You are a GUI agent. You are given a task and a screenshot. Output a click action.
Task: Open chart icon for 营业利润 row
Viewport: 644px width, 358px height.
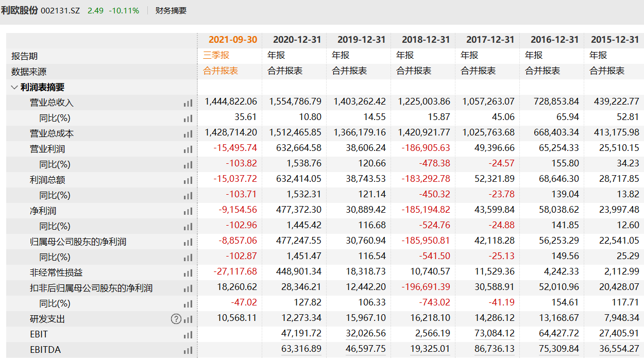pos(188,149)
